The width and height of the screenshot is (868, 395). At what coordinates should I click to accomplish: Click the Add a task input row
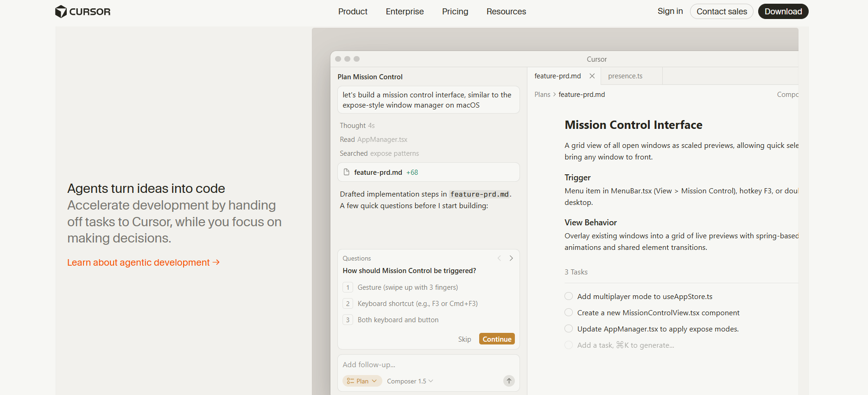point(625,345)
